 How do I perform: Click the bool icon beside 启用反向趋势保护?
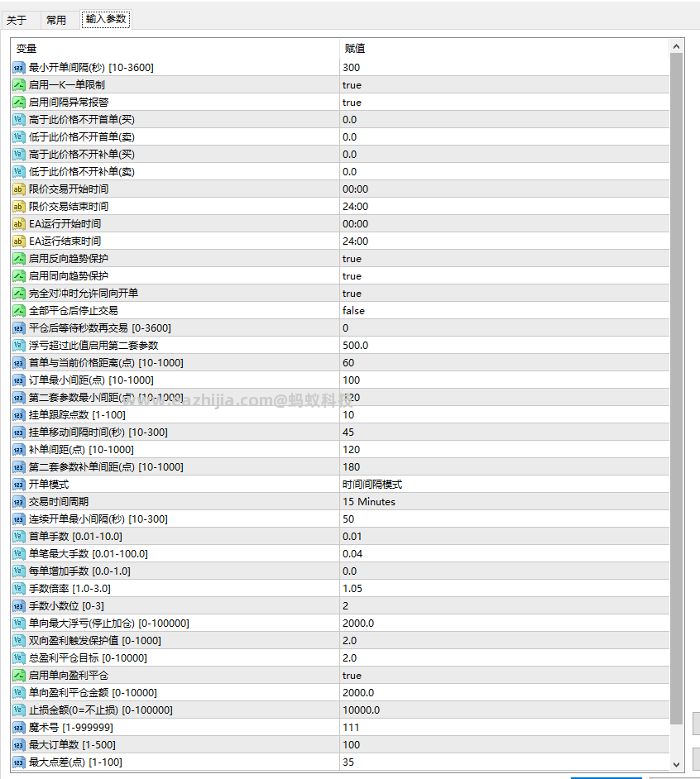18,259
